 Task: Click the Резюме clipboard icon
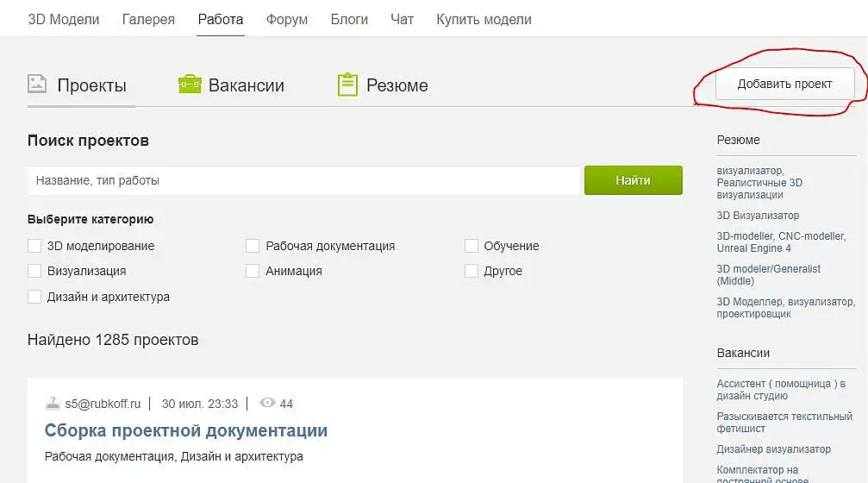[347, 85]
